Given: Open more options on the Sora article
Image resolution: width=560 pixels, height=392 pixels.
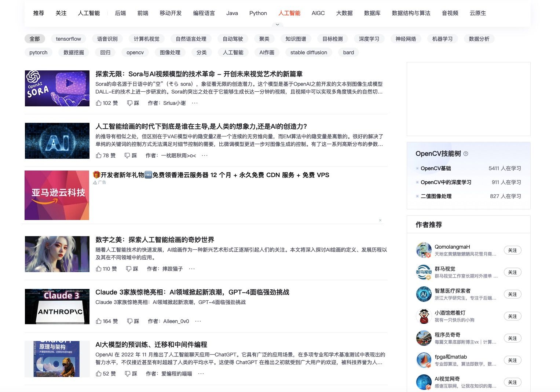Looking at the screenshot, I should (x=195, y=103).
